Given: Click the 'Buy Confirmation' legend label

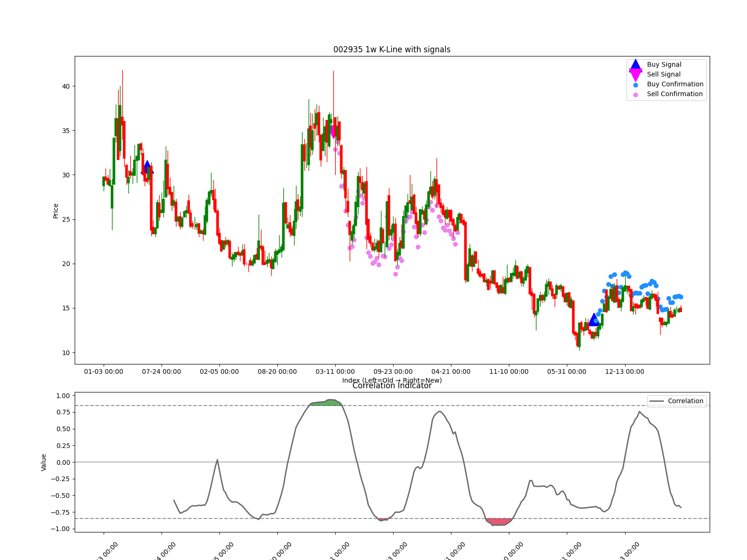Looking at the screenshot, I should (x=675, y=84).
